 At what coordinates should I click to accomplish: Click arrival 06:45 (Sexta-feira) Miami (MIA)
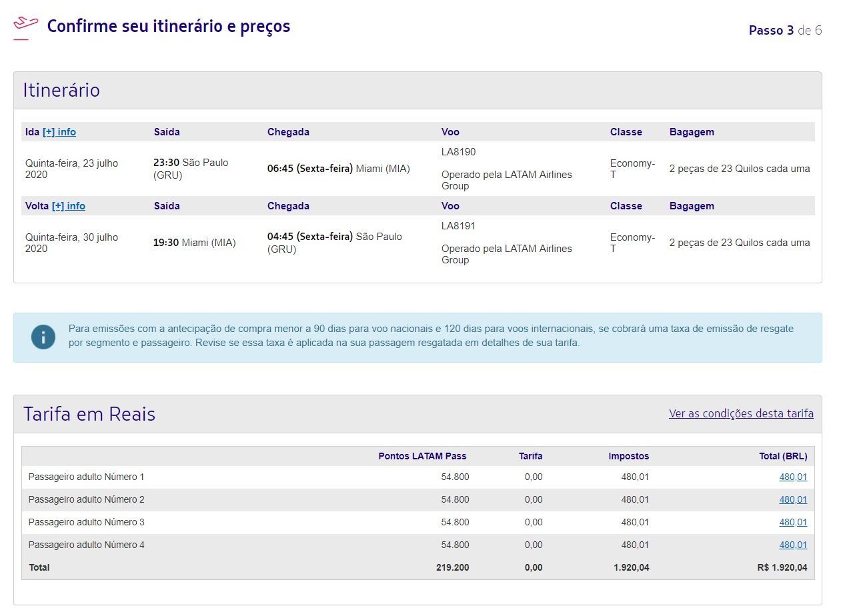[339, 169]
